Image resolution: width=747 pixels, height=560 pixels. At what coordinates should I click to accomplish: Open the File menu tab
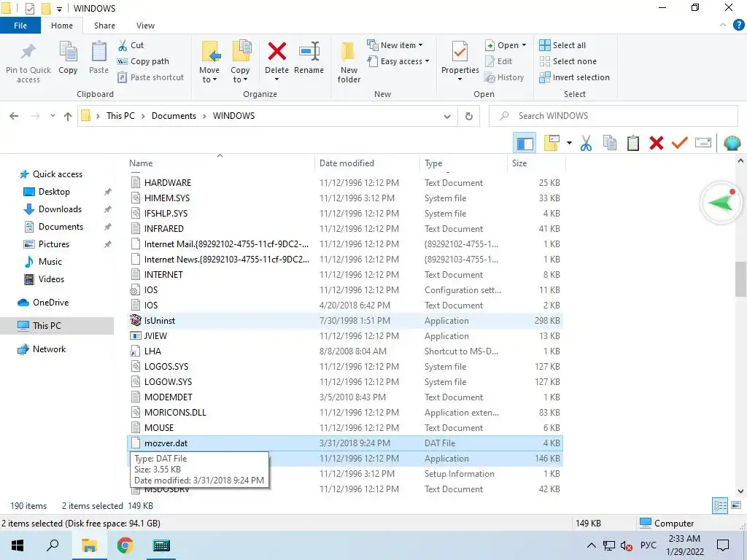(20, 26)
